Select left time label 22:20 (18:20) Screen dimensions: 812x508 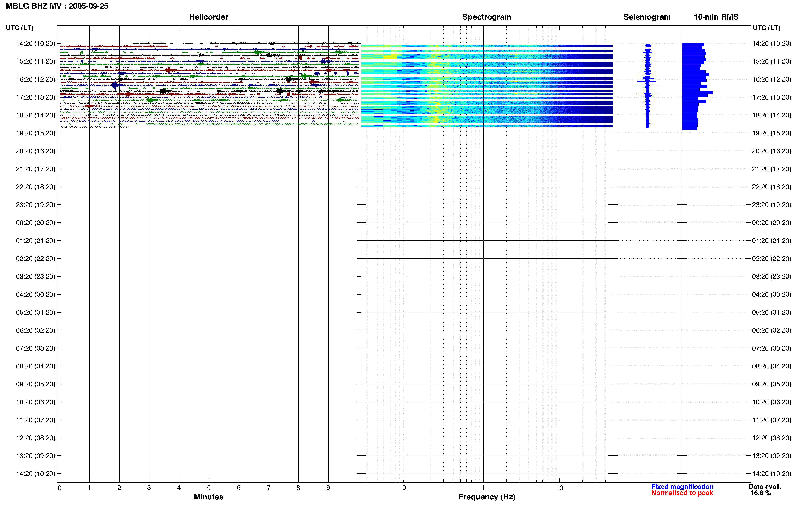point(36,187)
